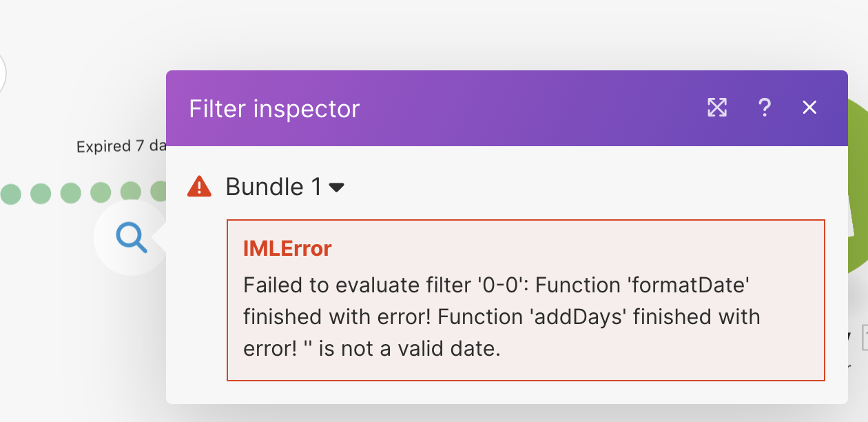The image size is (868, 422).
Task: Open help for the Filter inspector
Action: pos(764,108)
